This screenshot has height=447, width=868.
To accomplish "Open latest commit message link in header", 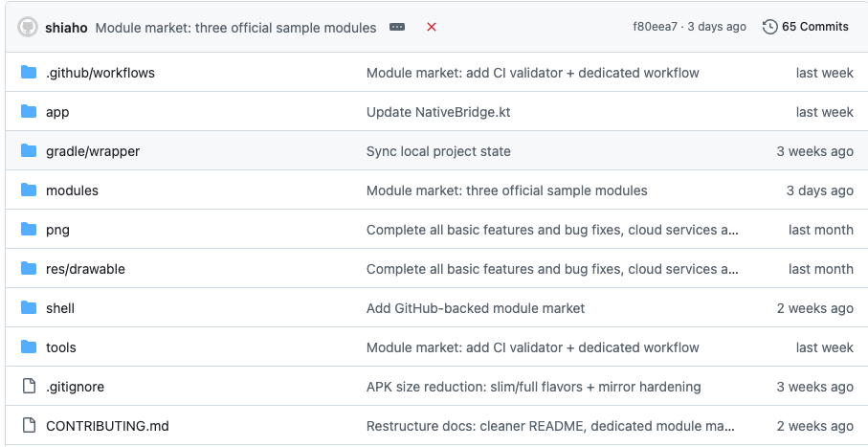I will pyautogui.click(x=235, y=28).
